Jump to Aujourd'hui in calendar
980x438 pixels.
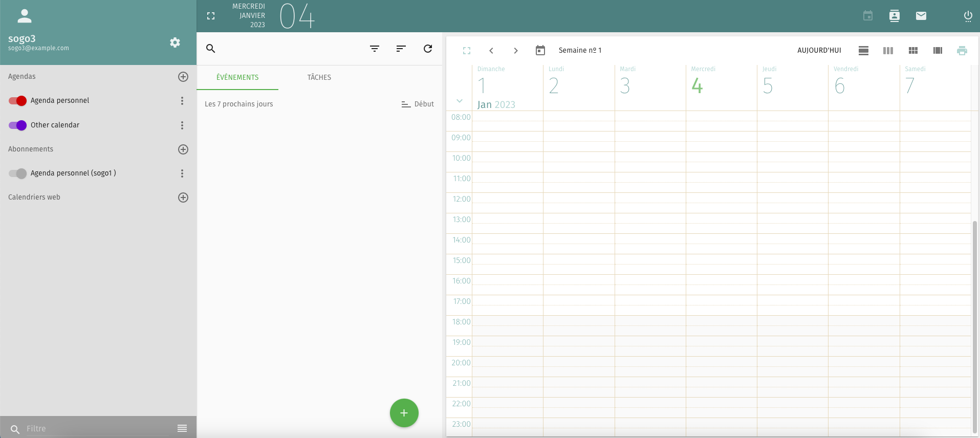pos(819,50)
